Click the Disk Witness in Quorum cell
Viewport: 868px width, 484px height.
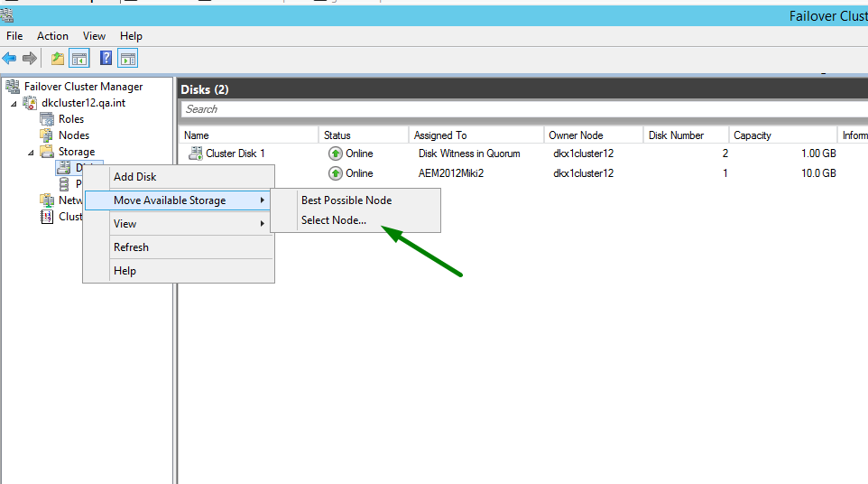point(469,154)
